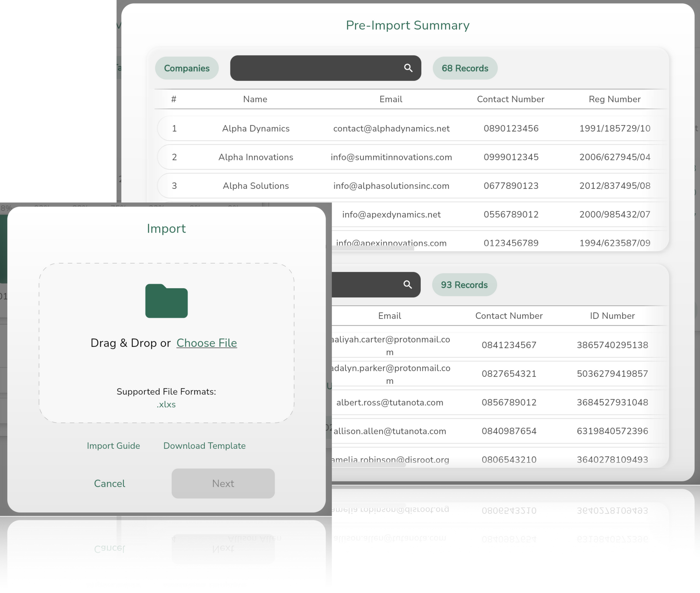Select the Companies pill label
The height and width of the screenshot is (593, 700).
[187, 68]
